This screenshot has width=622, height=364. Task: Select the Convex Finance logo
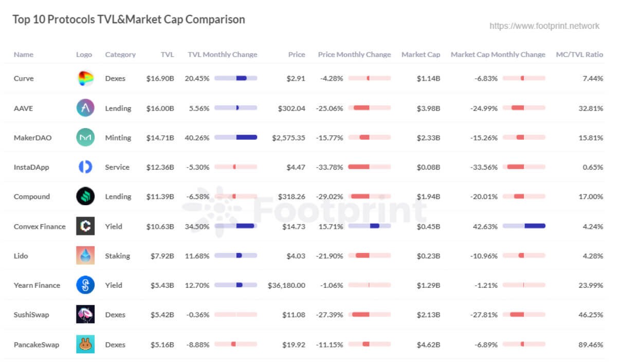click(85, 226)
